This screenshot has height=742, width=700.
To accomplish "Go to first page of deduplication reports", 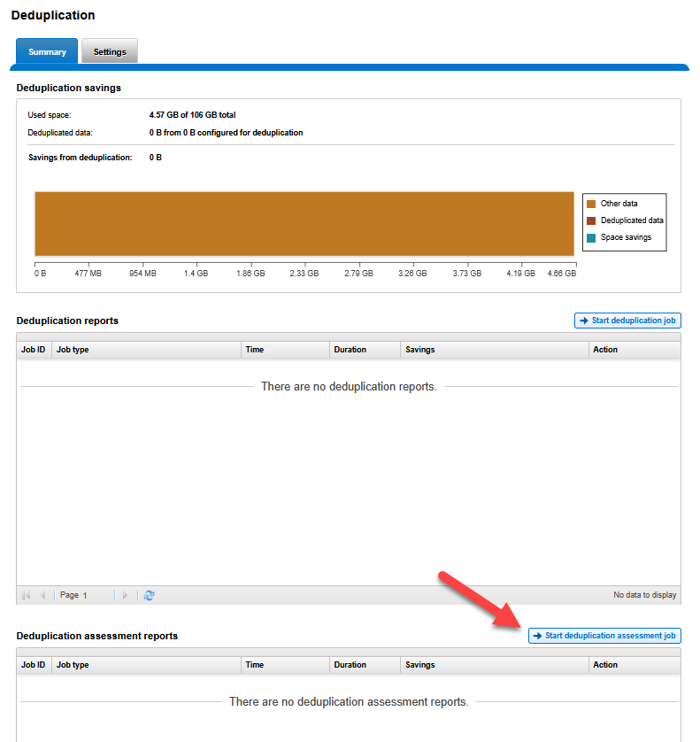I will 27,596.
